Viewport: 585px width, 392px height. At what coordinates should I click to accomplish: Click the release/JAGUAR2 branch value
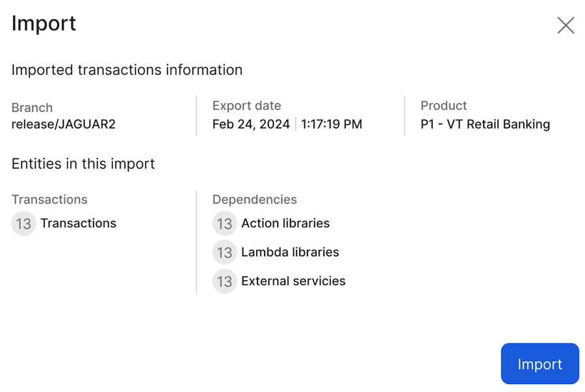click(x=63, y=124)
